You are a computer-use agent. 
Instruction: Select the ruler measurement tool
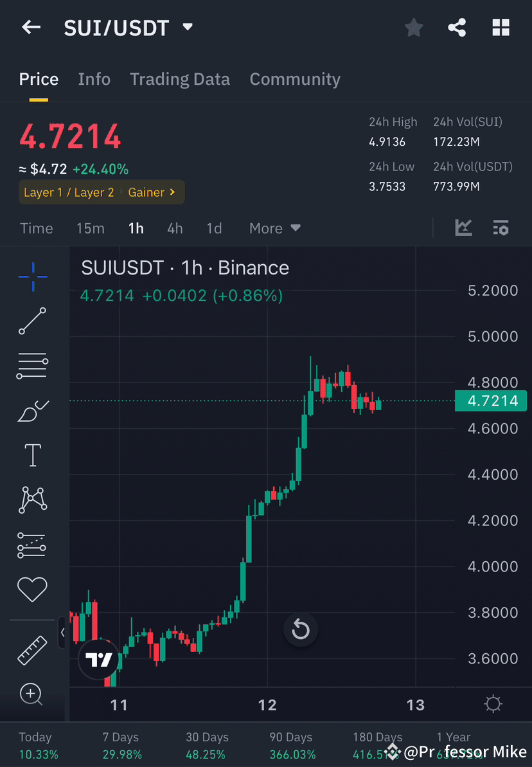point(31,649)
